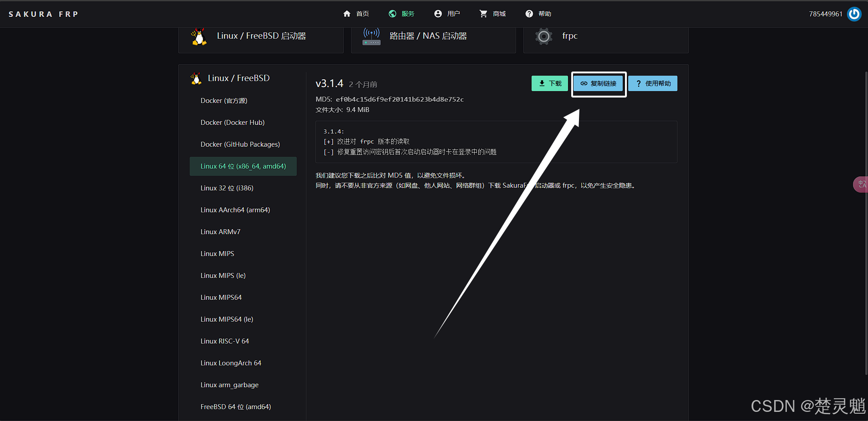This screenshot has width=868, height=421.
Task: Select Linux ARMv7 option
Action: click(x=243, y=232)
